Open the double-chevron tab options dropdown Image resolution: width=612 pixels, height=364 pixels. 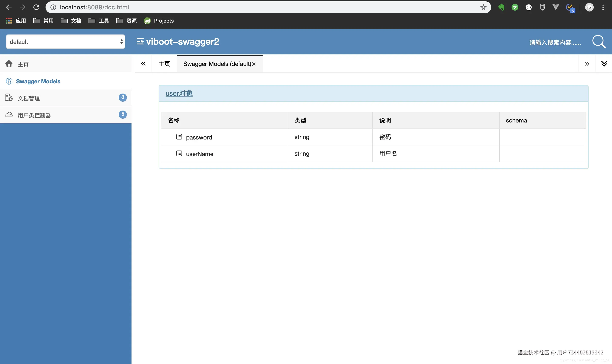pos(604,64)
